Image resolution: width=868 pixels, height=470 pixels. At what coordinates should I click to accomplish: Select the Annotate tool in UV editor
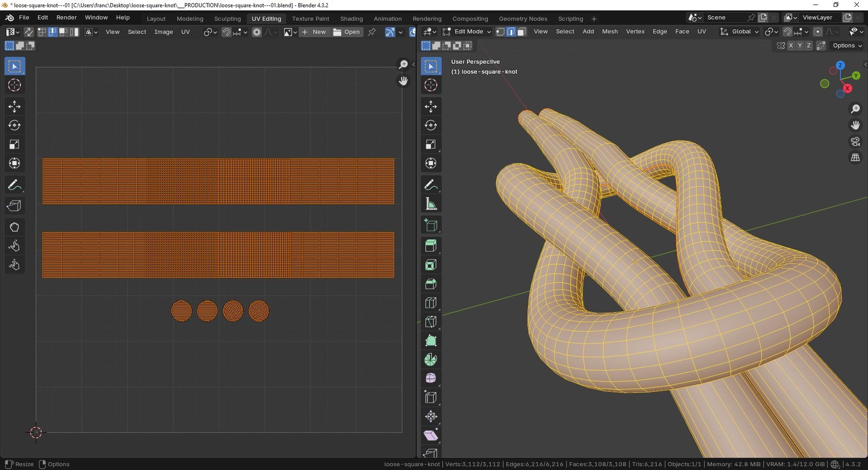(14, 185)
